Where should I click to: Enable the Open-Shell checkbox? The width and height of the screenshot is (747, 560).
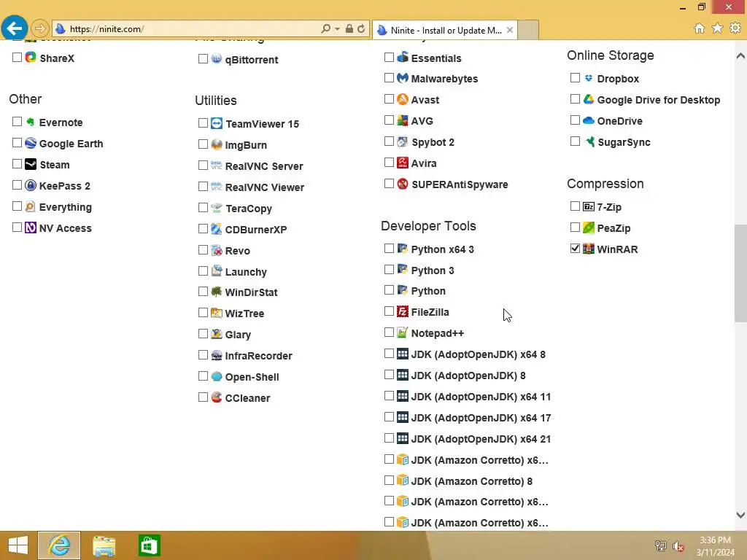click(203, 376)
